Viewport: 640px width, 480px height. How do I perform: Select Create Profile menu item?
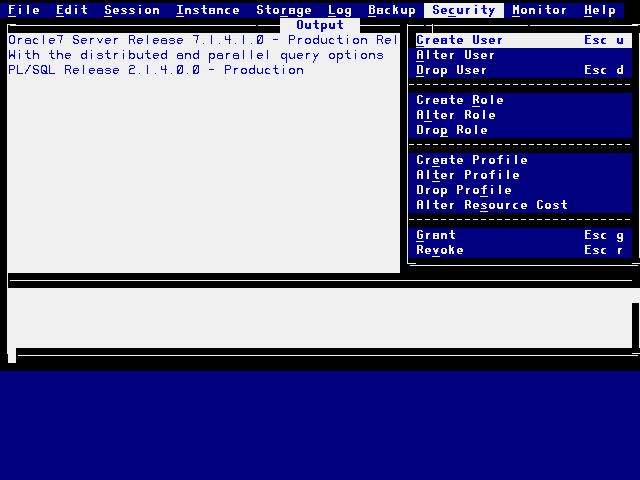pos(472,160)
